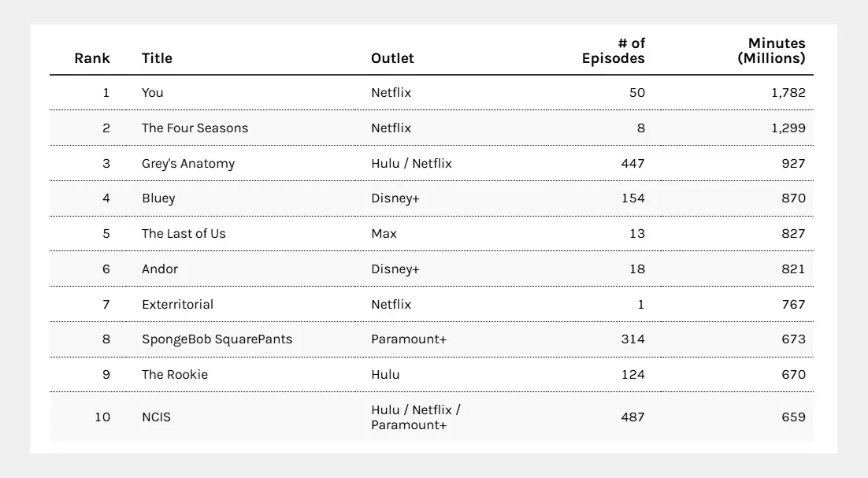Image resolution: width=868 pixels, height=478 pixels.
Task: Click the Outlet column header
Action: [x=392, y=58]
